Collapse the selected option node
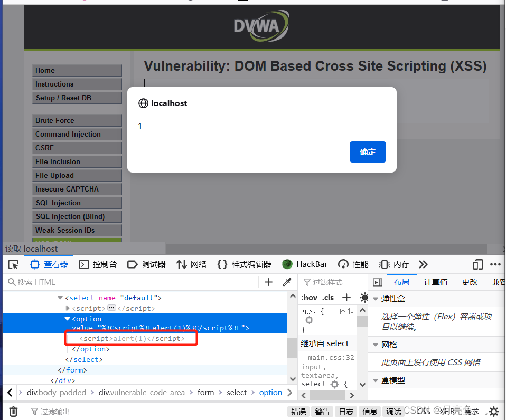506x420 pixels. pos(67,319)
